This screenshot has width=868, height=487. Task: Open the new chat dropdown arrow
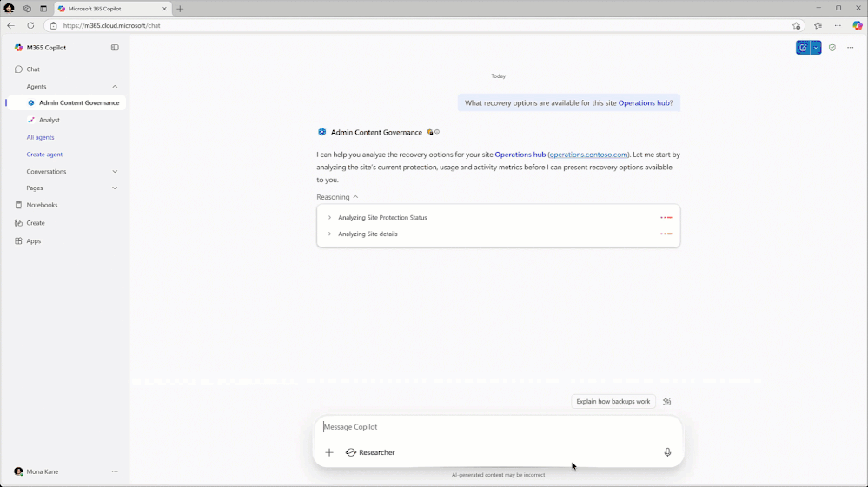click(816, 48)
